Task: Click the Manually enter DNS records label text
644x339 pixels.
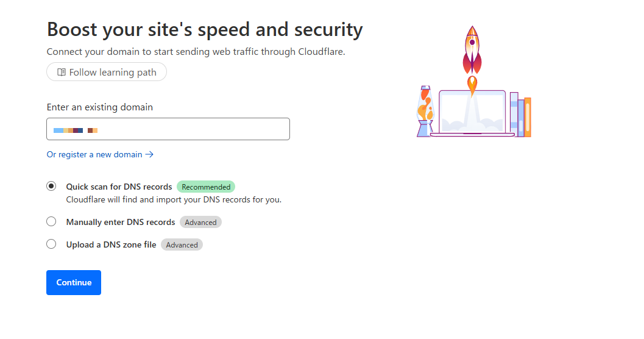Action: pos(121,223)
